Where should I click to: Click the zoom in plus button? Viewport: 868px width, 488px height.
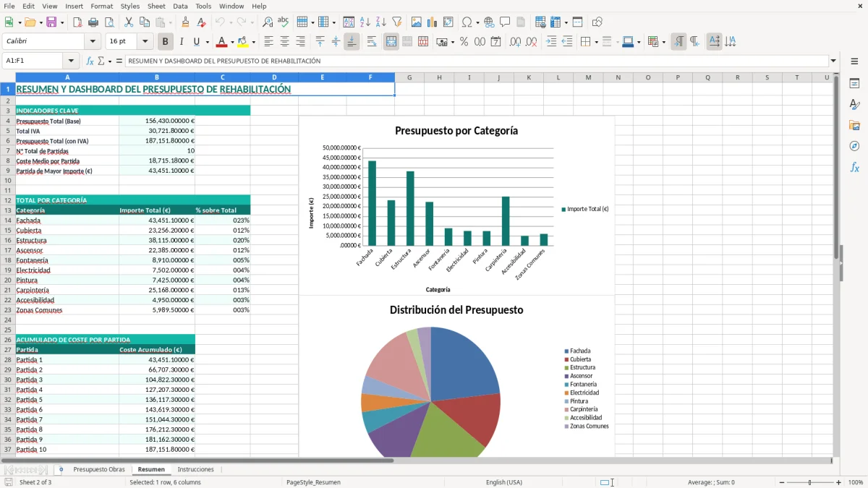[839, 482]
